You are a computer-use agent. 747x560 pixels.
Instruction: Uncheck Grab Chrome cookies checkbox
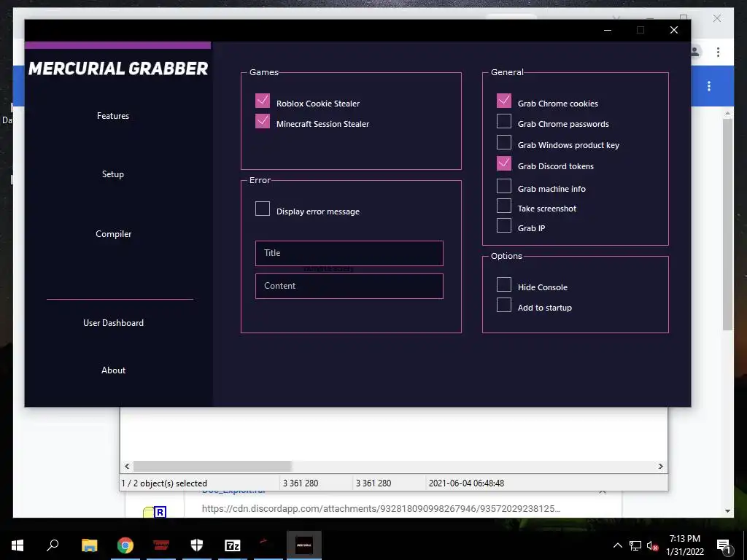click(x=504, y=101)
